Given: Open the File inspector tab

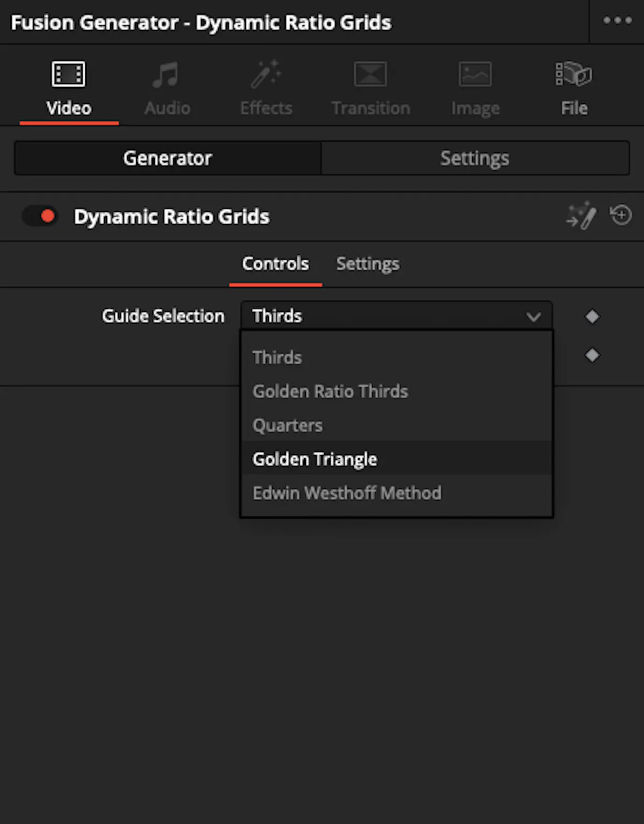Looking at the screenshot, I should (574, 89).
